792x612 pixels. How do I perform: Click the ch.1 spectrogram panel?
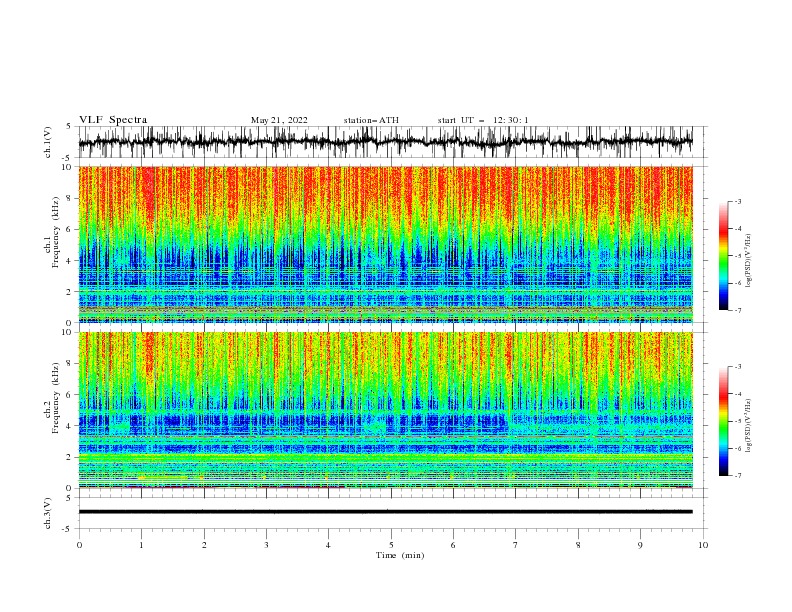[x=386, y=244]
